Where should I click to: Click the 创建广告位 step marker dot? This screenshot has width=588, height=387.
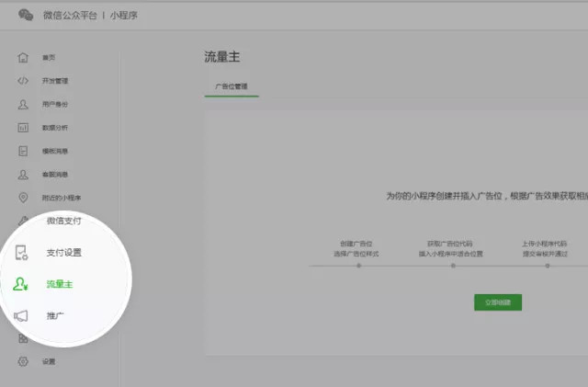[358, 266]
